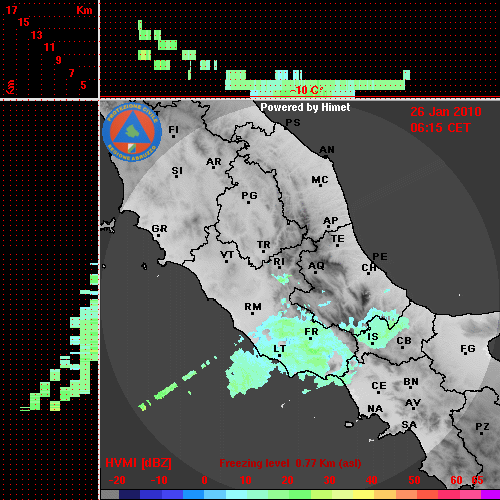Click the CB city label
Screen dimensions: 500x500
404,341
